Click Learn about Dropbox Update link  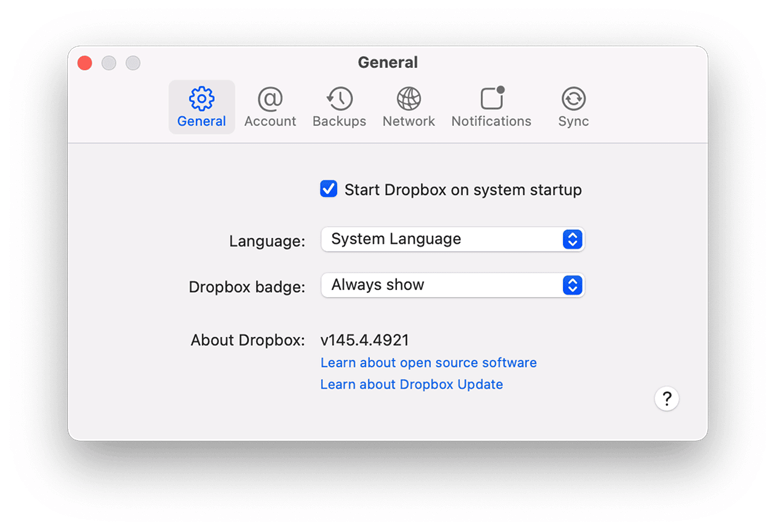[x=412, y=384]
